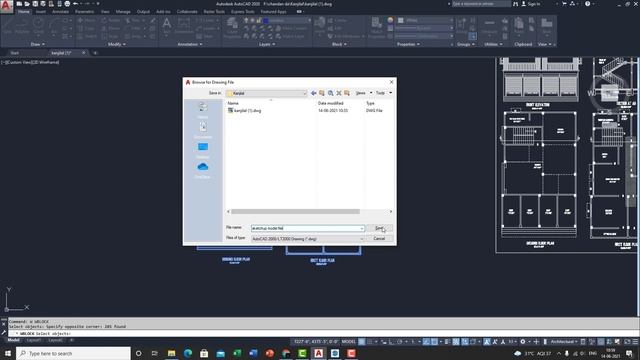Click the command line input field
640x360 pixels.
point(322,333)
